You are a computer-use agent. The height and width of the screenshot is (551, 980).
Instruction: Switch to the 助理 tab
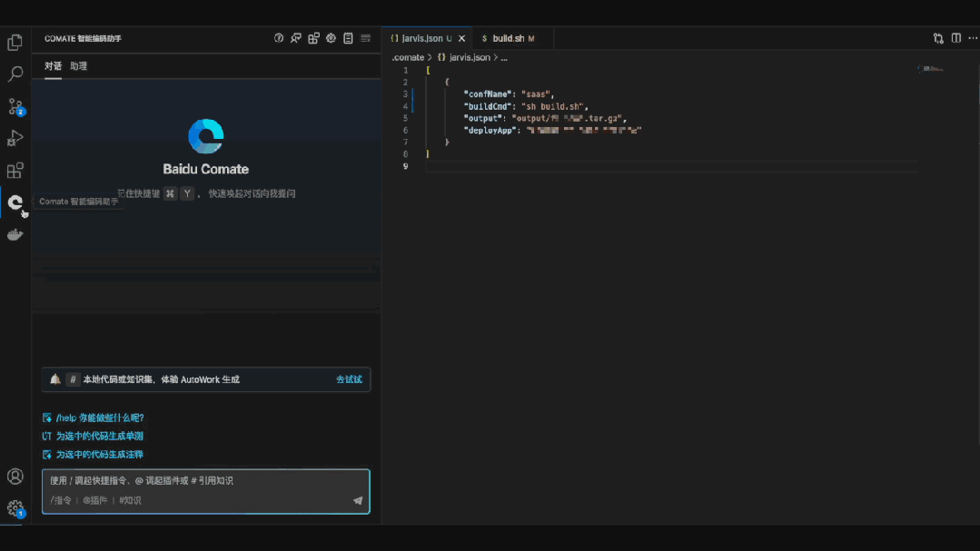[79, 66]
